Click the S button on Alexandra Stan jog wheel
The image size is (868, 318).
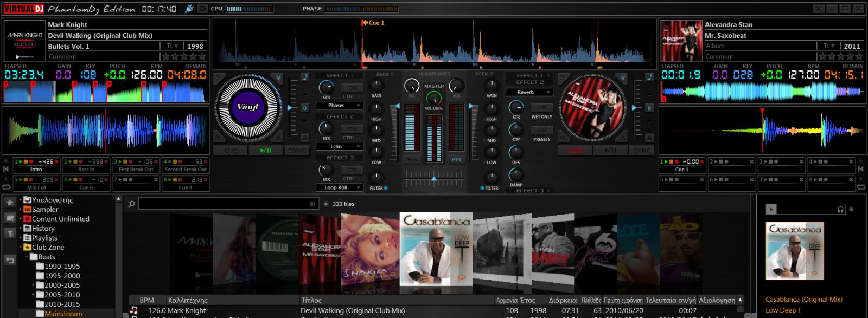[x=563, y=77]
